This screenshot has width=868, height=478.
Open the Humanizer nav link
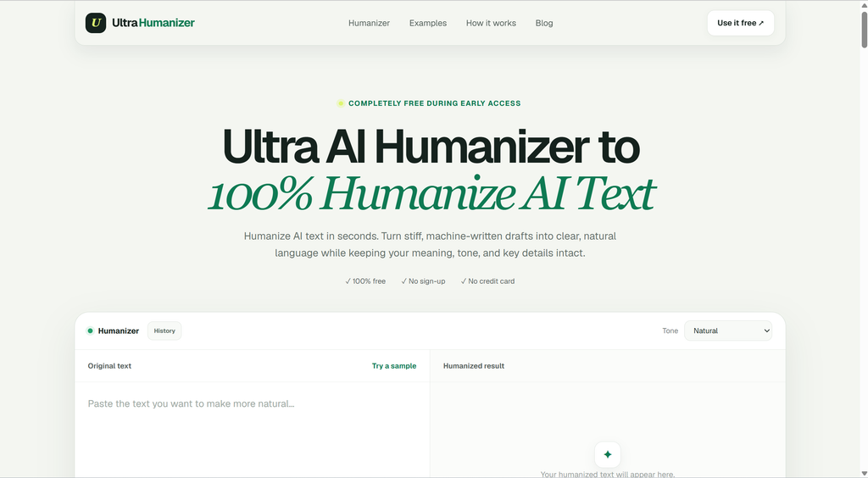[x=369, y=23]
